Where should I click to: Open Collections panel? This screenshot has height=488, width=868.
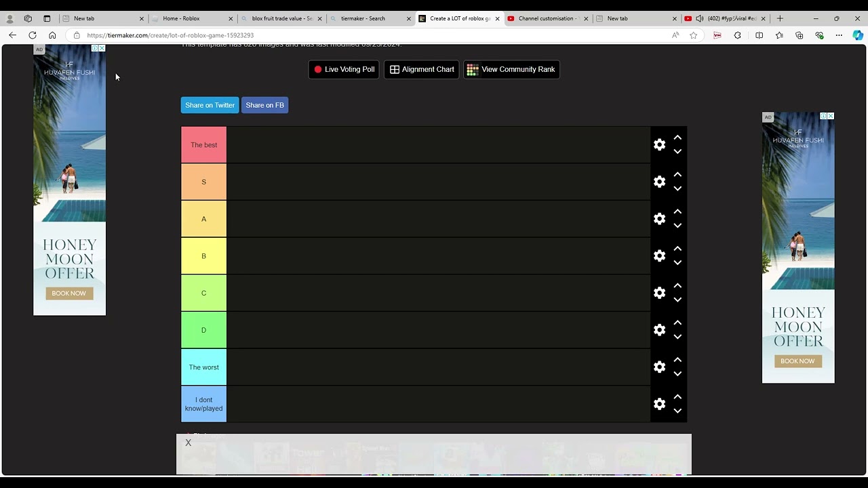pos(799,35)
